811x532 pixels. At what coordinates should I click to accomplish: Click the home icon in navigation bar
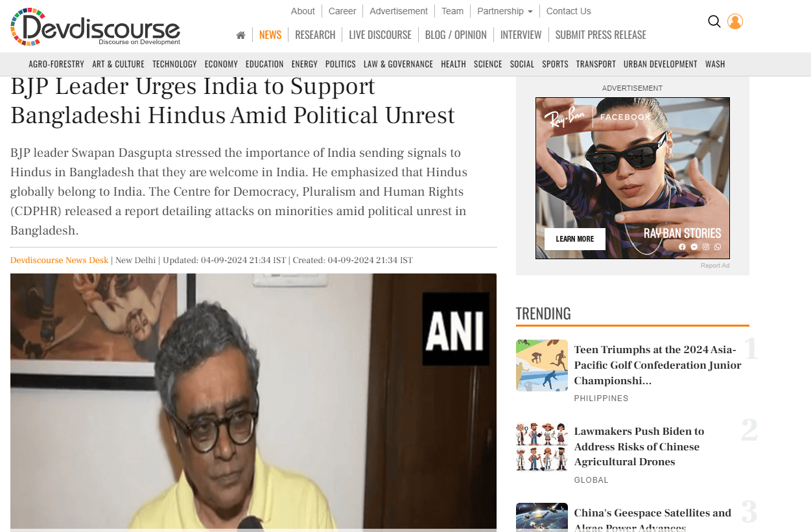(241, 35)
